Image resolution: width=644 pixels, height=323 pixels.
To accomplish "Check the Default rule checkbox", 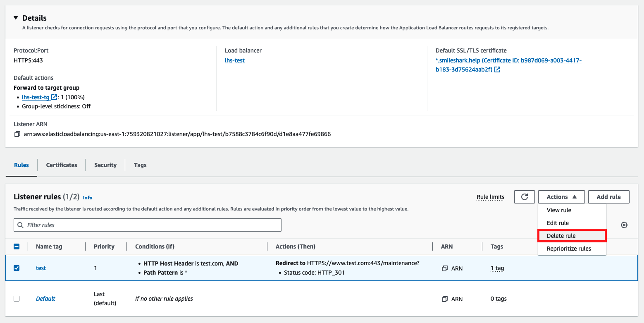I will point(17,299).
